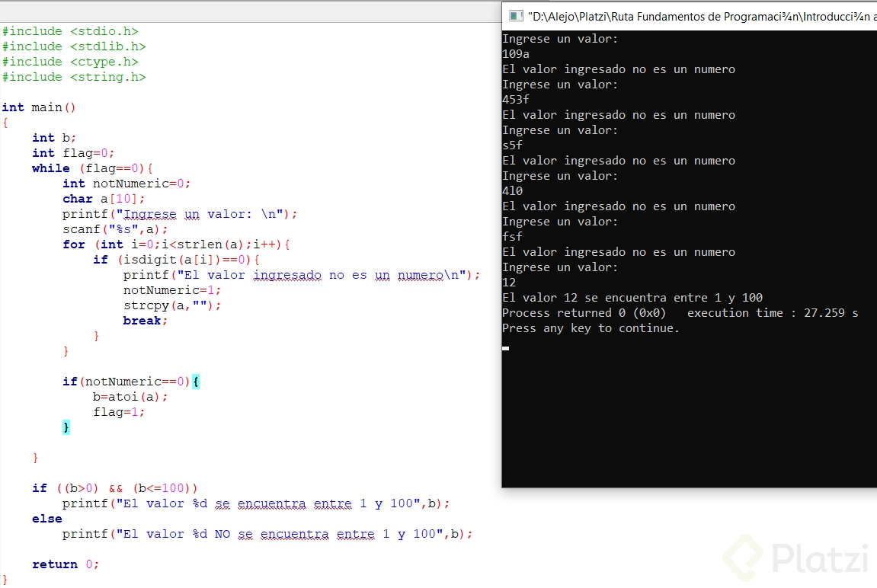Image resolution: width=877 pixels, height=588 pixels.
Task: Click the '#include <string.h>' line
Action: click(74, 77)
